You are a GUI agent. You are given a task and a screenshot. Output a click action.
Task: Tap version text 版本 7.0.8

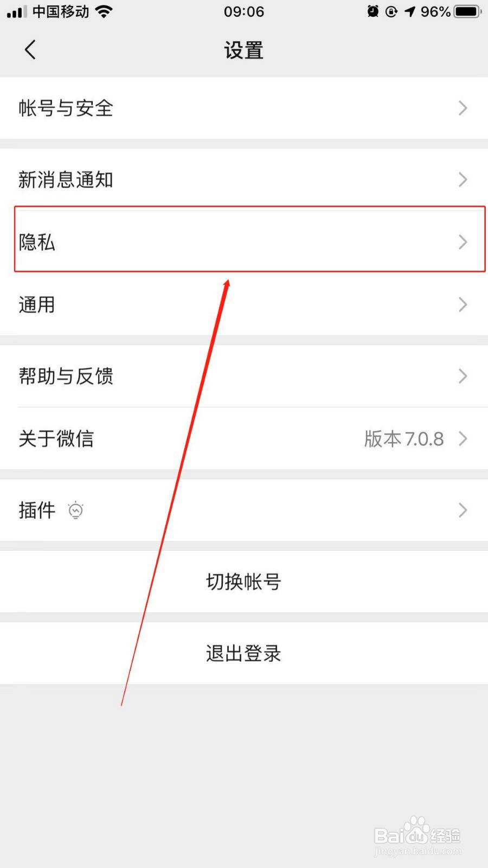[x=404, y=438]
